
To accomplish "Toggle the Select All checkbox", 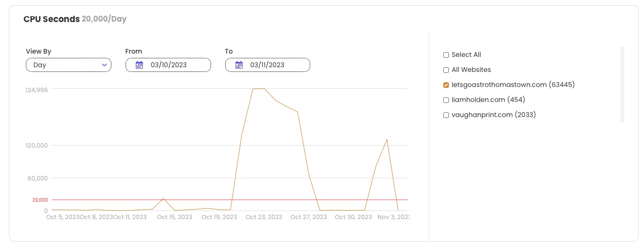I will coord(446,55).
